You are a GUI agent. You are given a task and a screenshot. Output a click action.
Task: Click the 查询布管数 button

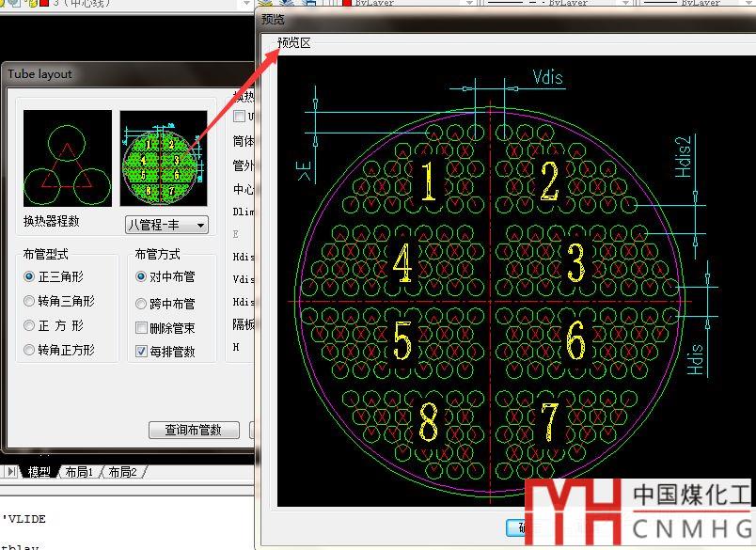coord(194,430)
